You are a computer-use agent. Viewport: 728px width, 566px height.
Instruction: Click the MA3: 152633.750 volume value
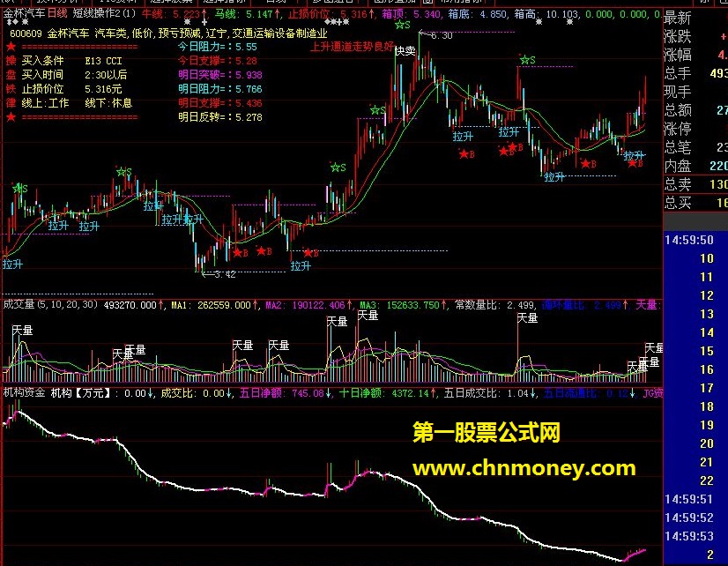tap(403, 305)
